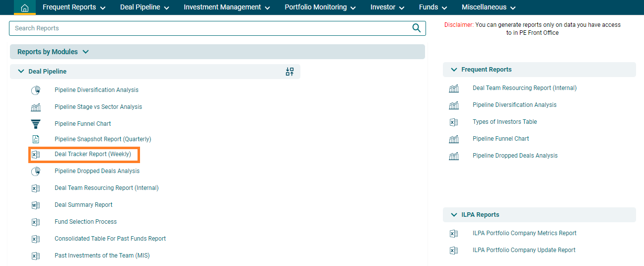Click into the Search Reports field
This screenshot has height=266, width=644.
tap(209, 28)
